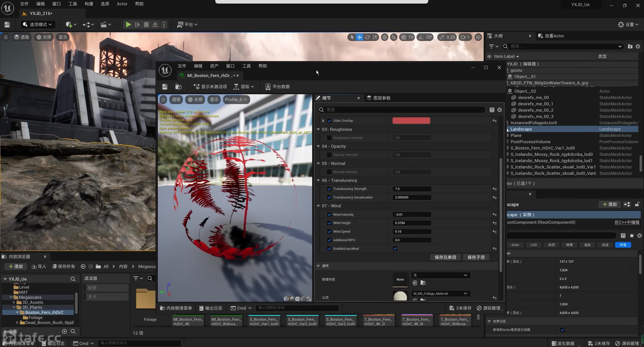The height and width of the screenshot is (347, 644).
Task: Click the viewport layout maximize icon
Action: (x=478, y=37)
